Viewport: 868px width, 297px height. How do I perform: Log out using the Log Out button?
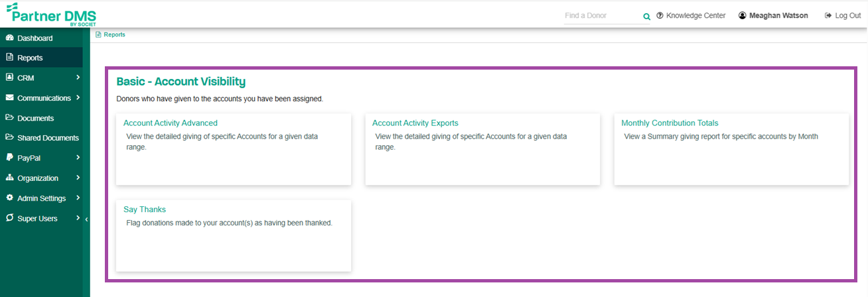tap(843, 15)
